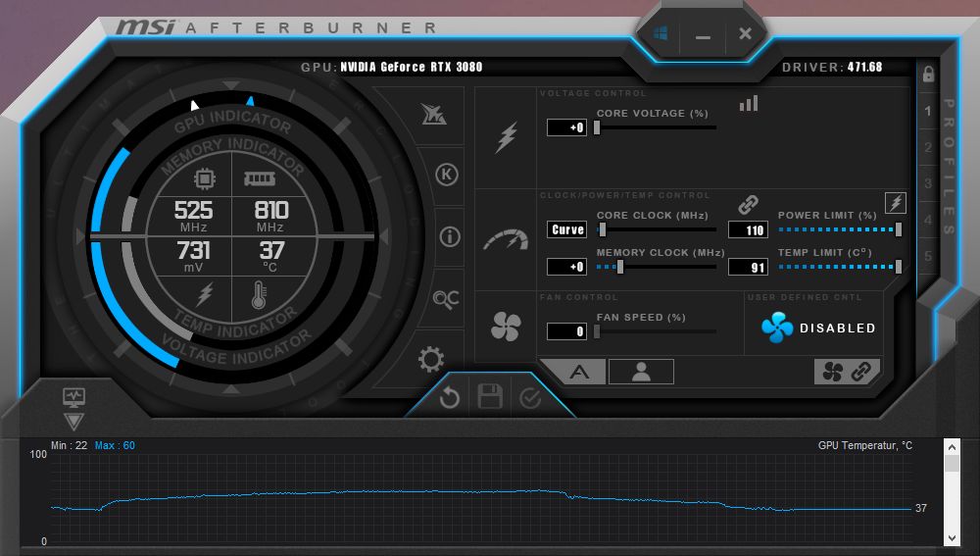Select profile slot 2
Screen dimensions: 980x556
(x=928, y=148)
